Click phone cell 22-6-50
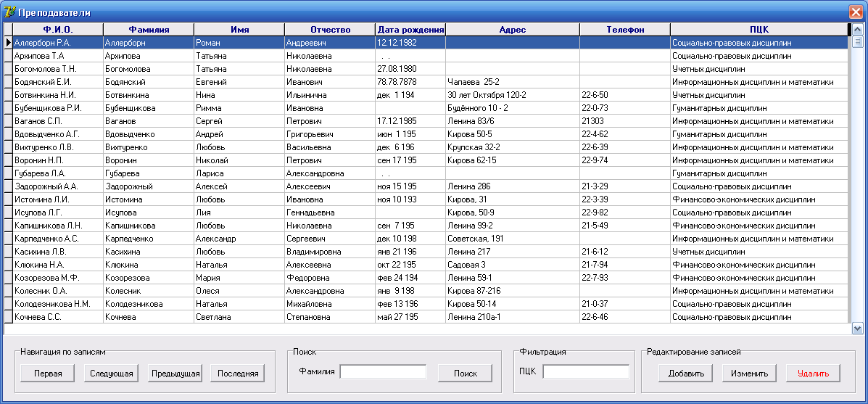This screenshot has width=868, height=404. click(625, 95)
